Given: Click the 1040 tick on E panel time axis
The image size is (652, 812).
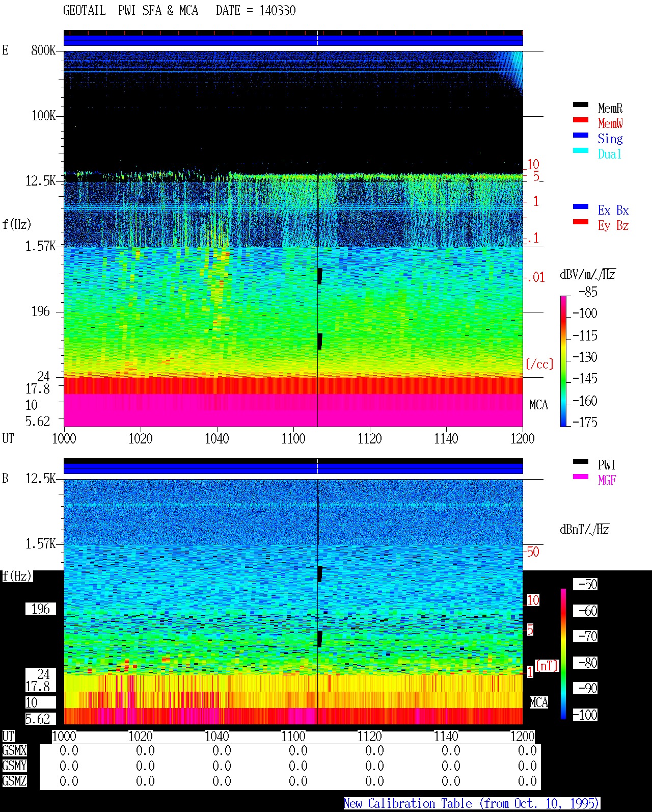Looking at the screenshot, I should pos(216,438).
